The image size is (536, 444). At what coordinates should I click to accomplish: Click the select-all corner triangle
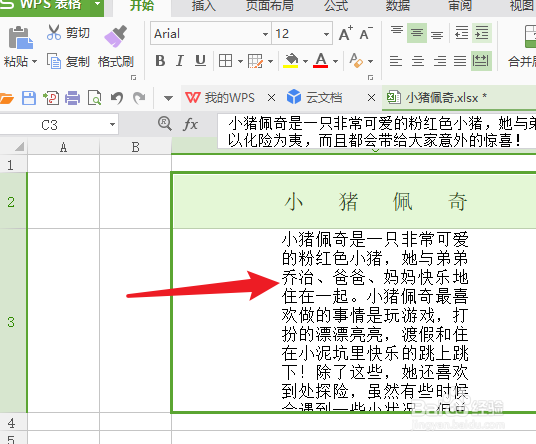coord(19,147)
